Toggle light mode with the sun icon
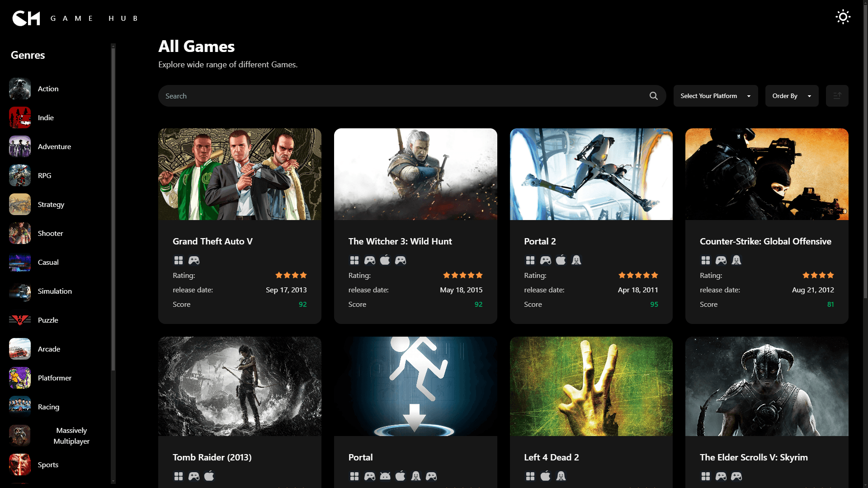Screen dimensions: 868x488 (x=843, y=17)
